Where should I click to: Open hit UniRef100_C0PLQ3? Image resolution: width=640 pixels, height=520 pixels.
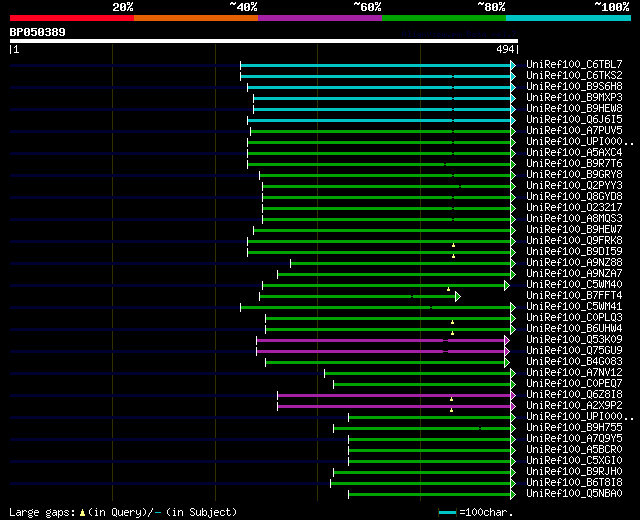coord(574,318)
